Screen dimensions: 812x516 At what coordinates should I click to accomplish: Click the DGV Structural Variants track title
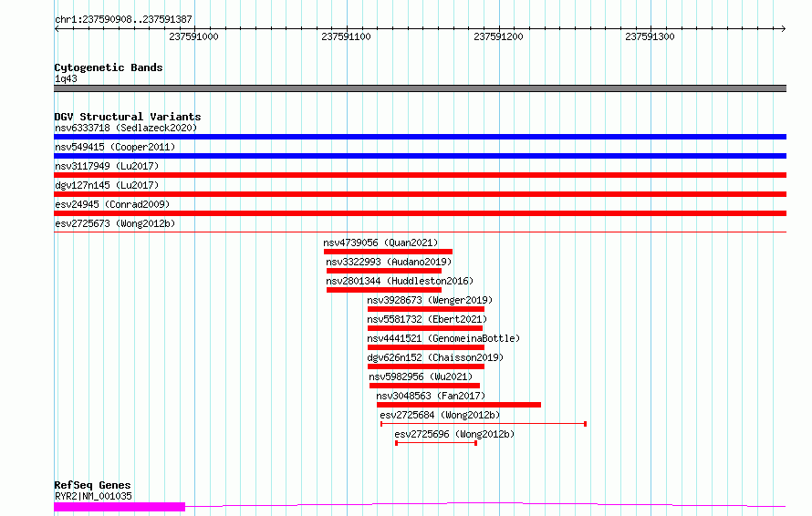(x=128, y=117)
